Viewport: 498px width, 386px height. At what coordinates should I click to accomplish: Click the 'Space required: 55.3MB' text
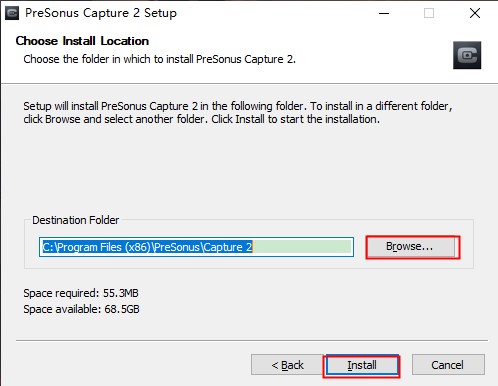click(81, 293)
